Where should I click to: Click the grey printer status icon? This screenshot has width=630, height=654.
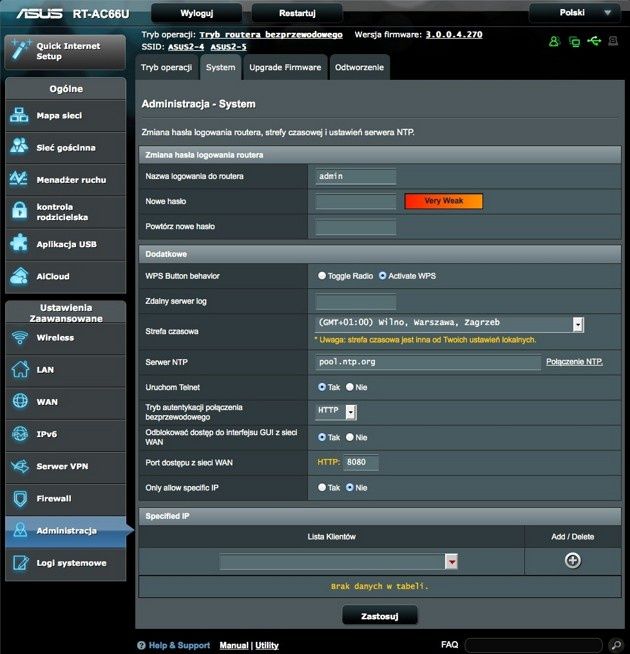613,41
